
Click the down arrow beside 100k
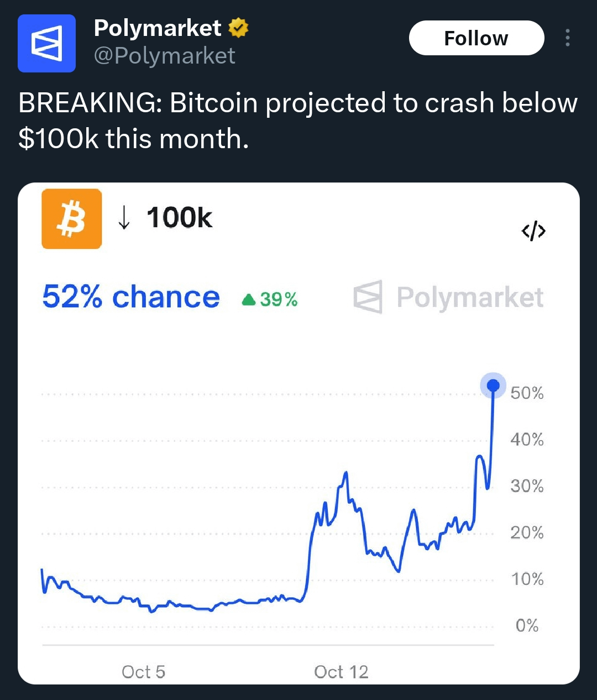tap(124, 218)
